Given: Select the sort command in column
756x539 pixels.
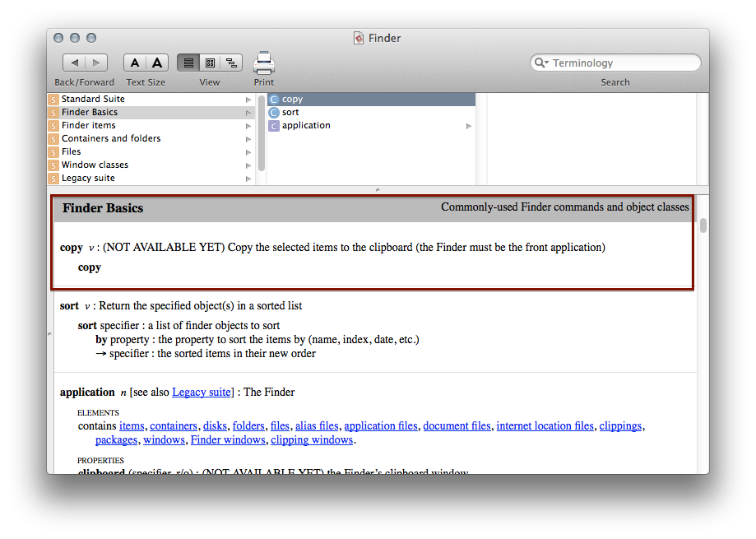Looking at the screenshot, I should [x=371, y=113].
